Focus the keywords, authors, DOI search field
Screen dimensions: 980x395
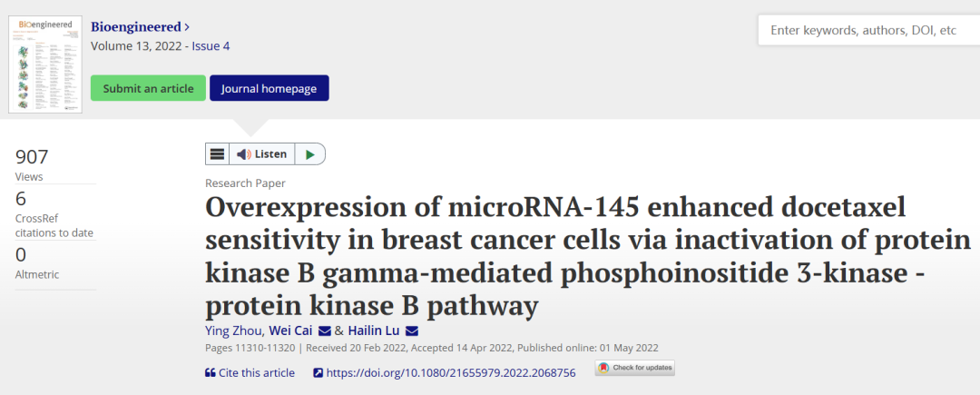(x=868, y=30)
